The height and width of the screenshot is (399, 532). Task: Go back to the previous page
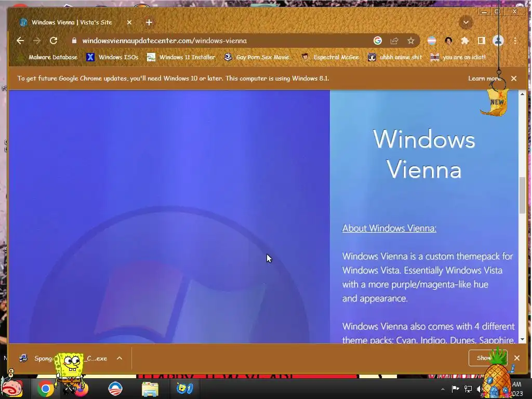pos(20,41)
